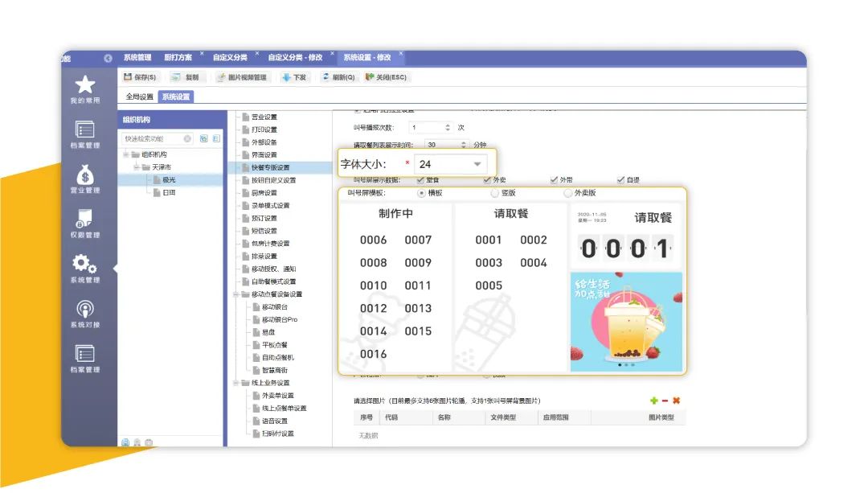Select 快餐专版设置 in the settings tree

pos(271,167)
